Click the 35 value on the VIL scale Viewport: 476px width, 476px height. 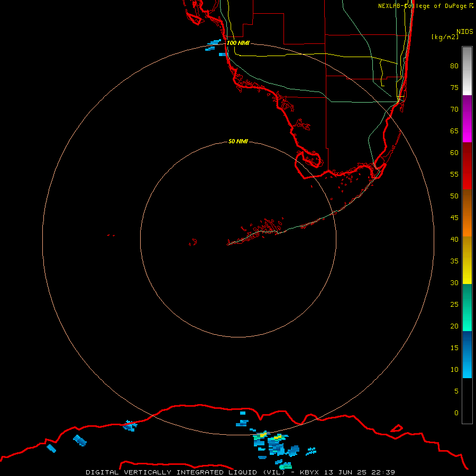tap(454, 261)
